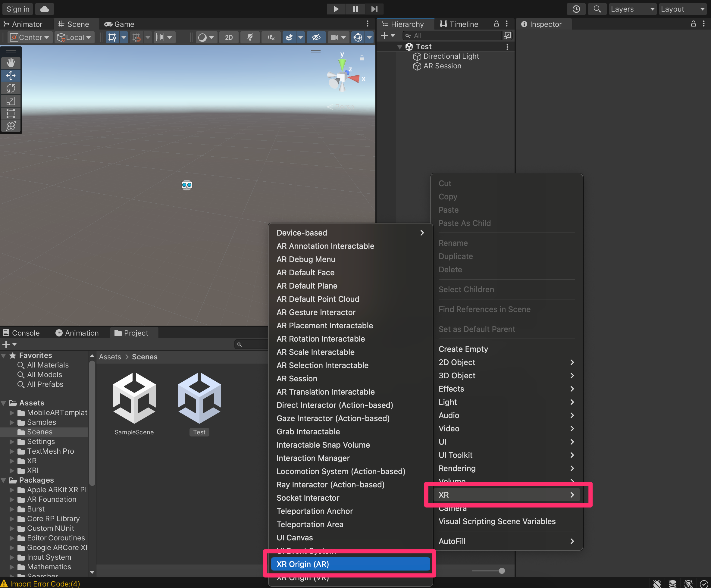Click the Sign in button
Screen dimensions: 711x588
17,9
